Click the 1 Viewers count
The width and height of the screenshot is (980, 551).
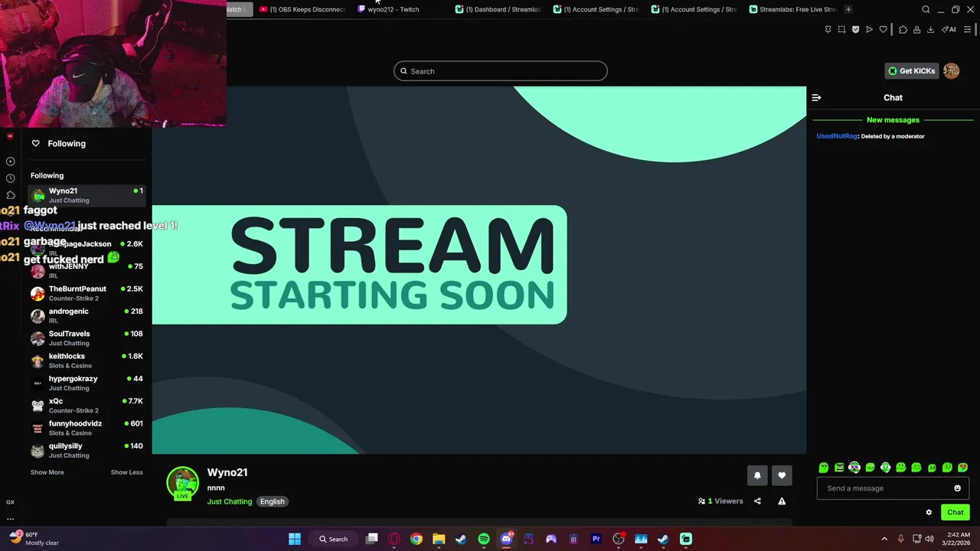coord(720,501)
